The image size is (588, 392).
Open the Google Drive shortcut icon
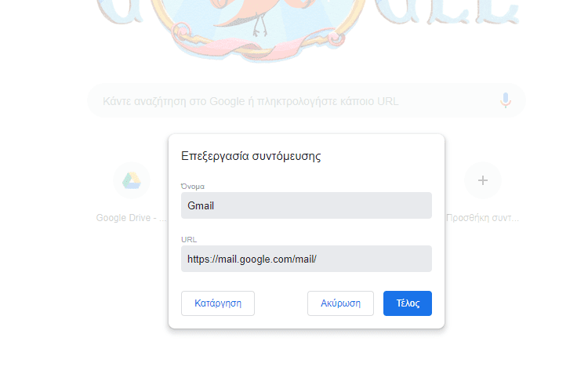(132, 180)
